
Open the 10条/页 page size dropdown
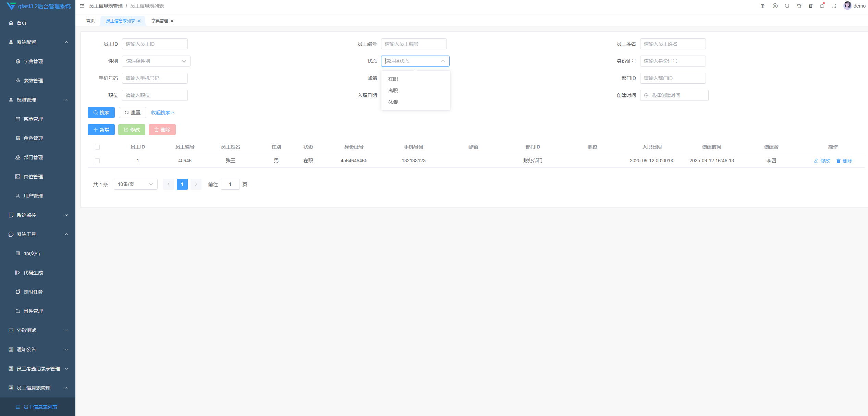tap(135, 184)
